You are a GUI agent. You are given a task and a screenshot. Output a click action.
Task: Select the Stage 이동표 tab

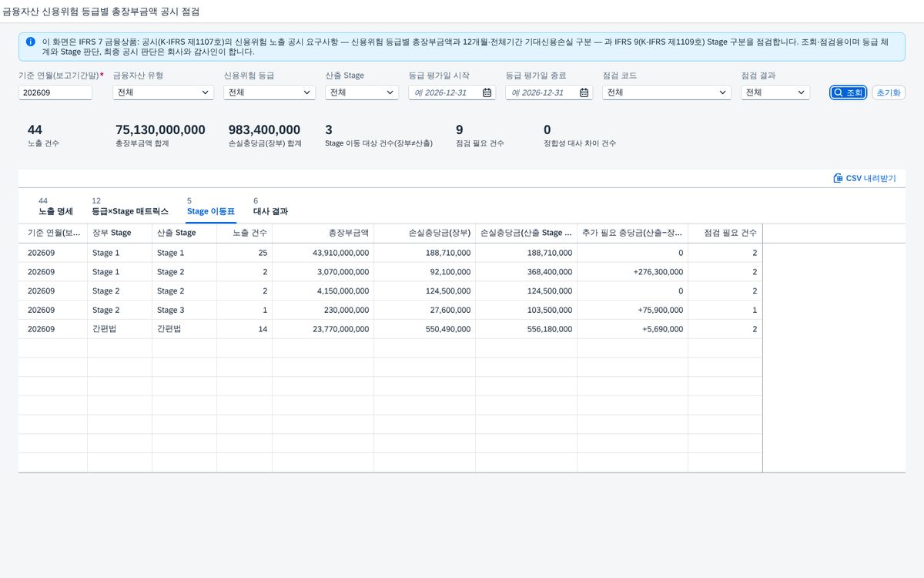[x=211, y=206]
